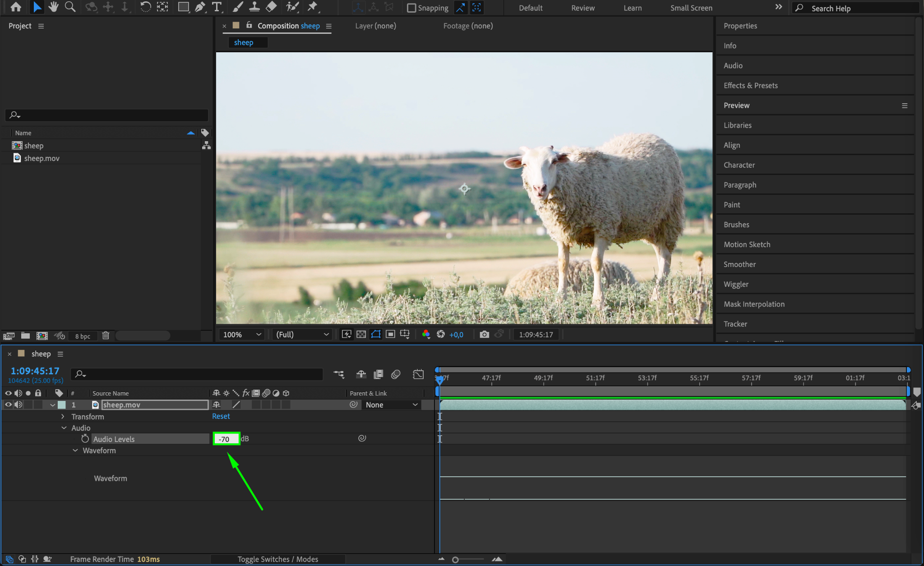Click the timeline zoom slider handle
This screenshot has width=924, height=566.
click(455, 560)
